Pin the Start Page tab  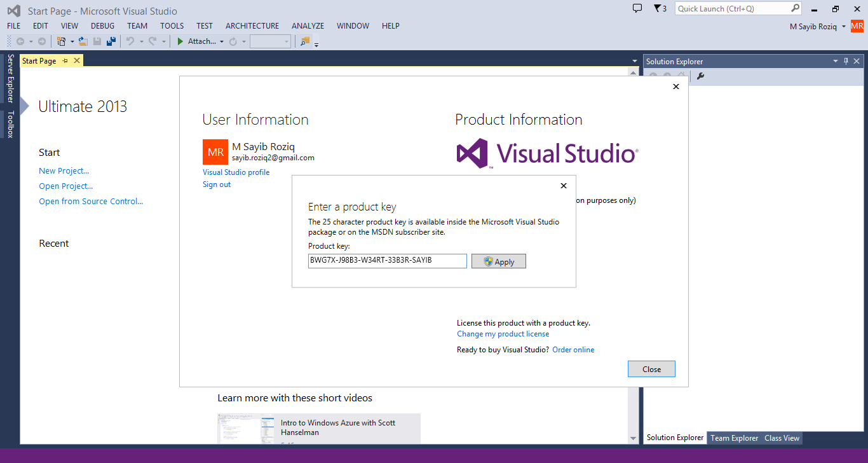[x=65, y=60]
